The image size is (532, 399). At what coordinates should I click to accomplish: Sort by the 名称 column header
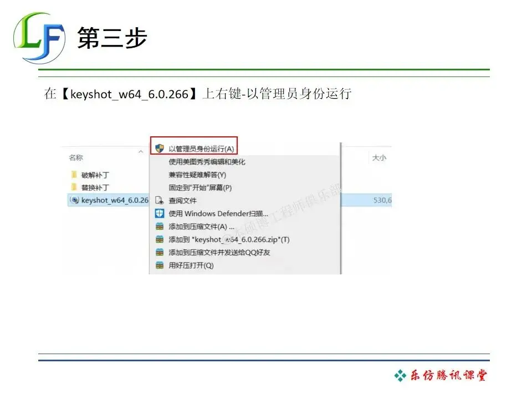[x=76, y=157]
